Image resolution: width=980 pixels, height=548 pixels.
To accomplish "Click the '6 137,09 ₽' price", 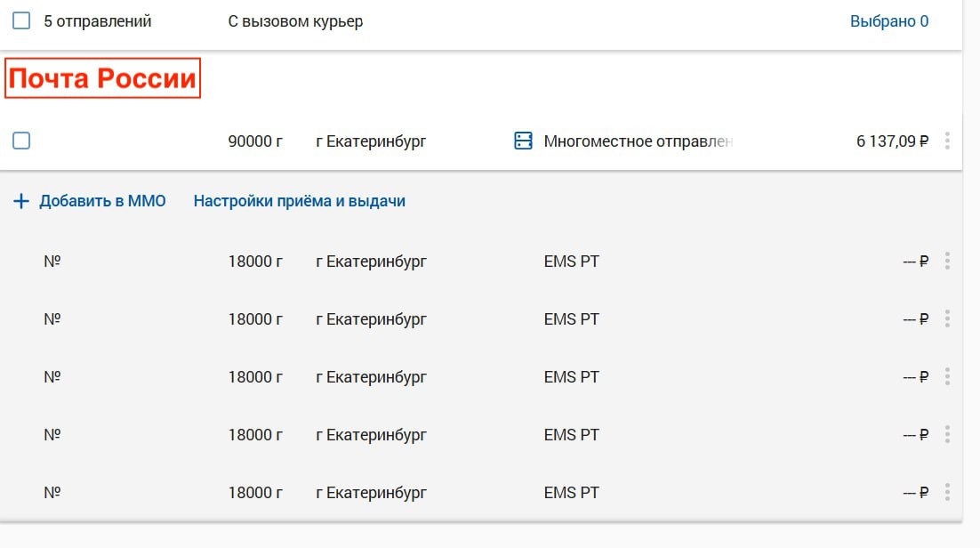I will point(892,141).
